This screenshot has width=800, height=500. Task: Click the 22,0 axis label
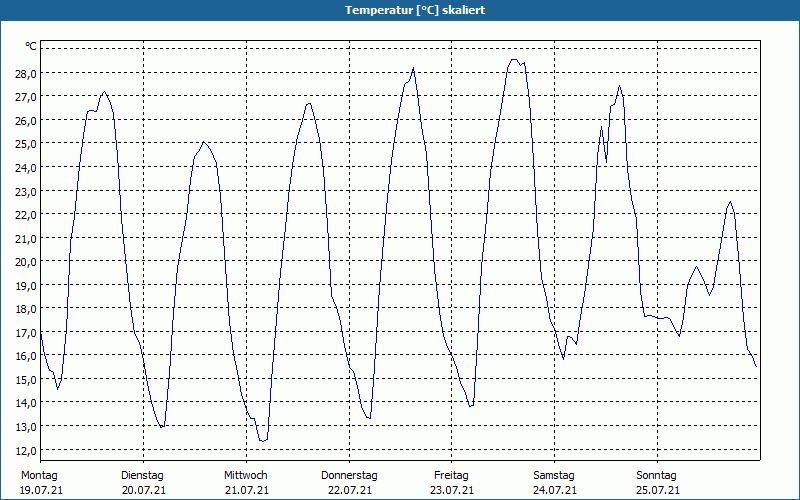click(x=26, y=215)
